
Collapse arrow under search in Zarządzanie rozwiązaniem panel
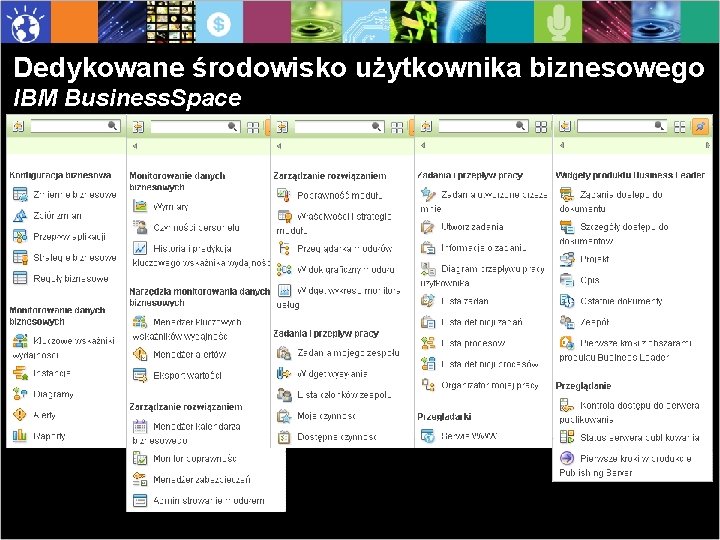click(279, 146)
